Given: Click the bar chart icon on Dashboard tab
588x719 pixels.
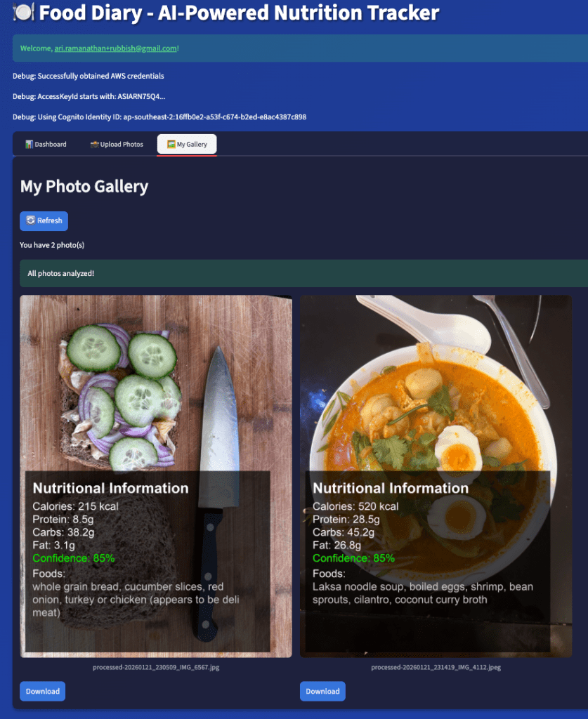Looking at the screenshot, I should click(x=29, y=144).
